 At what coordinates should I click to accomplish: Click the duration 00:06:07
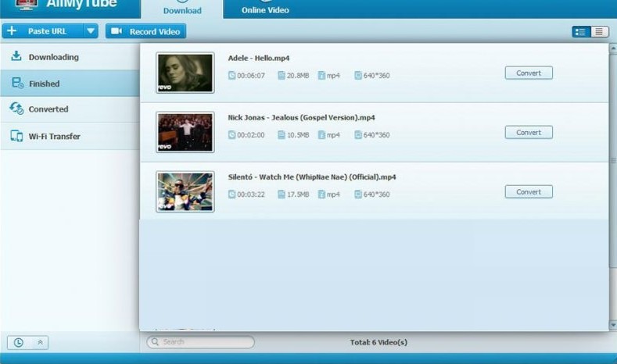coord(251,76)
